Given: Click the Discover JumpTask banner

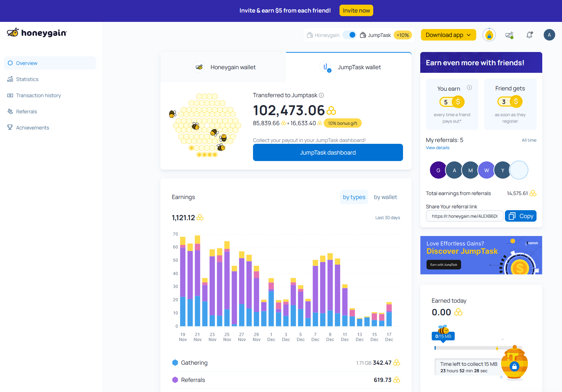Looking at the screenshot, I should coord(481,255).
